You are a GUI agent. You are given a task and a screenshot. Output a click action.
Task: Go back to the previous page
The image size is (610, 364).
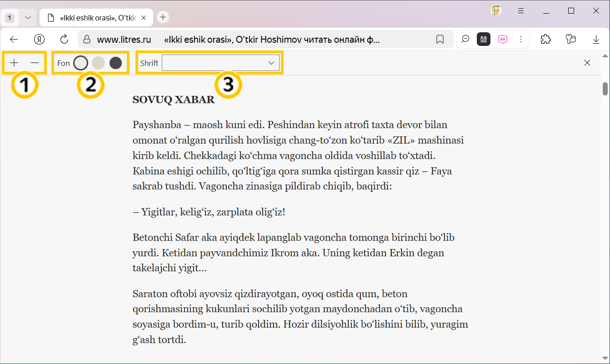(14, 39)
